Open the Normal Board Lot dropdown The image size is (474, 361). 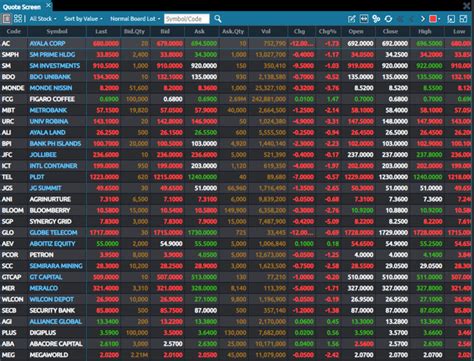135,19
